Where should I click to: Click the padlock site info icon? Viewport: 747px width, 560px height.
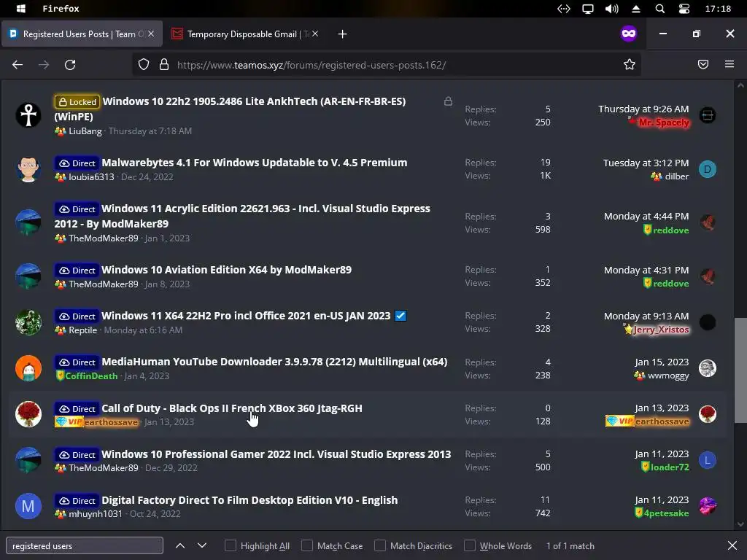pyautogui.click(x=164, y=65)
